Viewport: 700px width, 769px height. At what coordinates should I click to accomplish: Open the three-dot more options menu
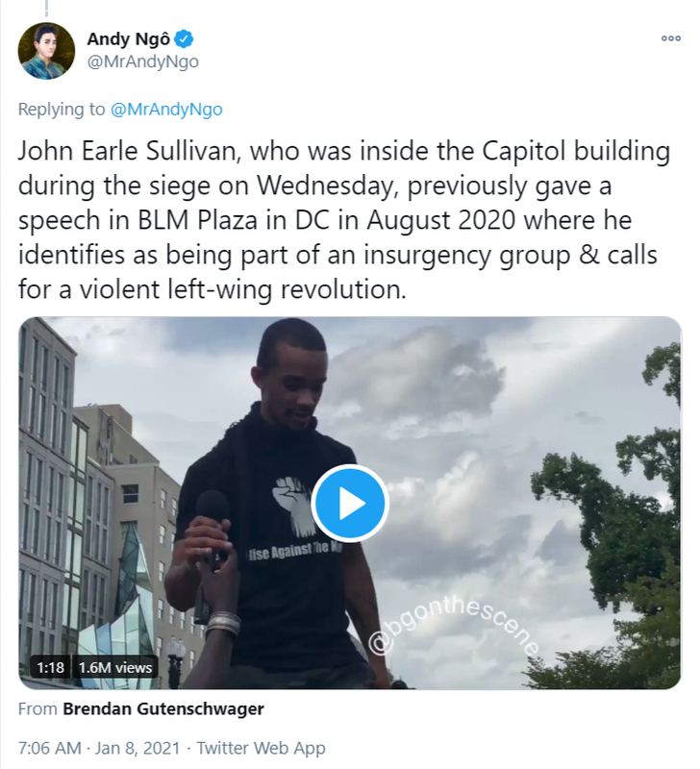click(670, 38)
